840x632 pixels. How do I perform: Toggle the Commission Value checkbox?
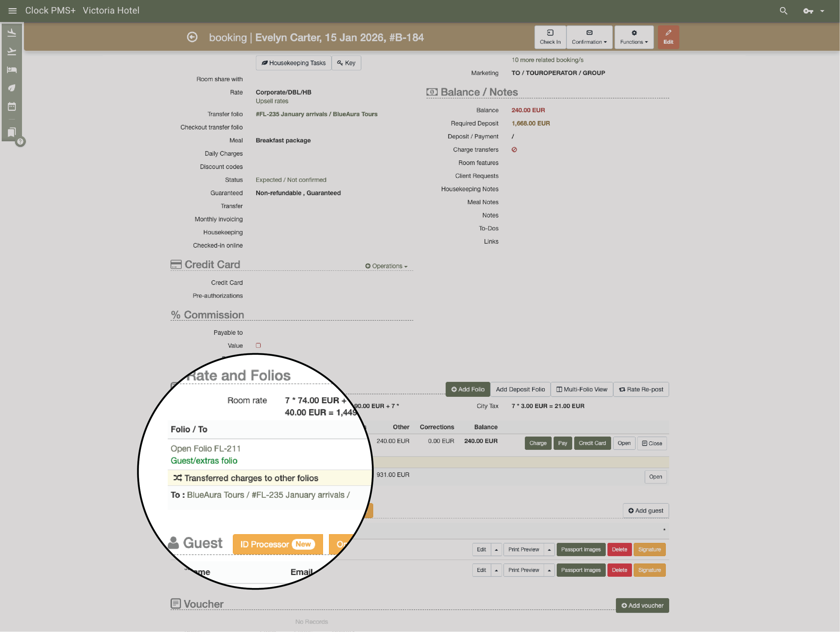pyautogui.click(x=258, y=345)
